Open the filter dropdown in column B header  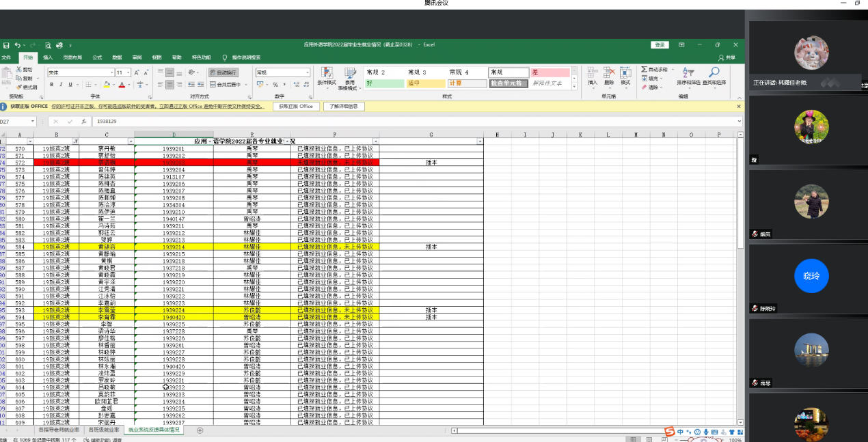(76, 141)
